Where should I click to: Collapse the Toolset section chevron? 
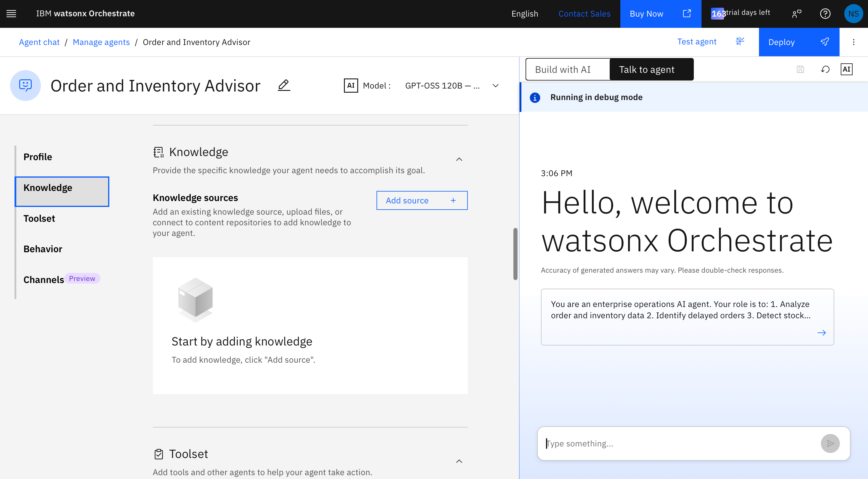point(459,461)
